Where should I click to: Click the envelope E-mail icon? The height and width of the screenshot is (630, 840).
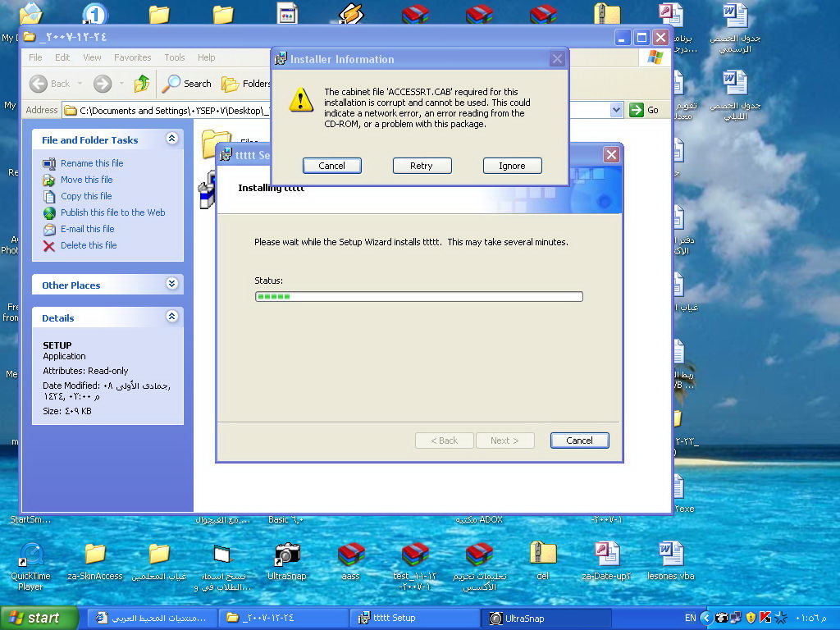(x=48, y=230)
